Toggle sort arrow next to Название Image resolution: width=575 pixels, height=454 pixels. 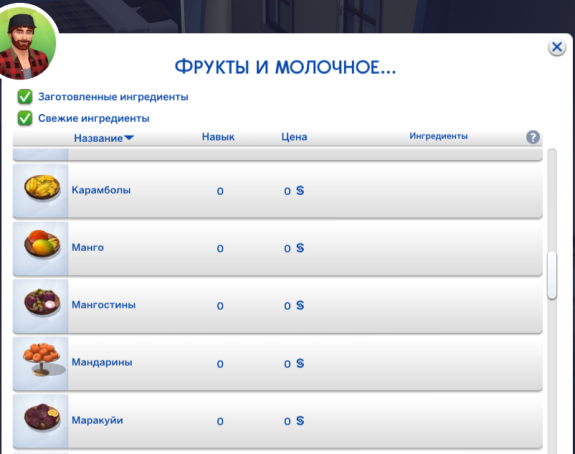tap(129, 138)
